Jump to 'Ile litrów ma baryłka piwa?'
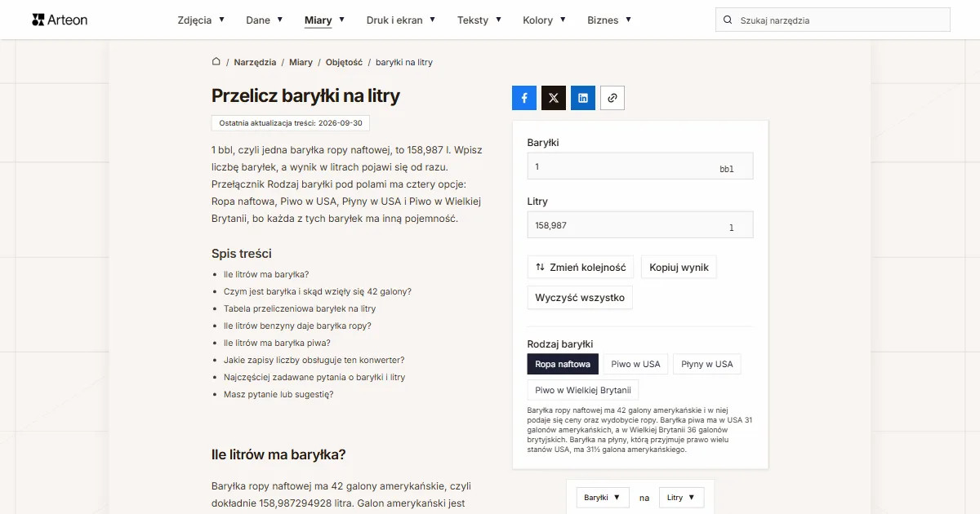This screenshot has height=514, width=980. point(277,343)
